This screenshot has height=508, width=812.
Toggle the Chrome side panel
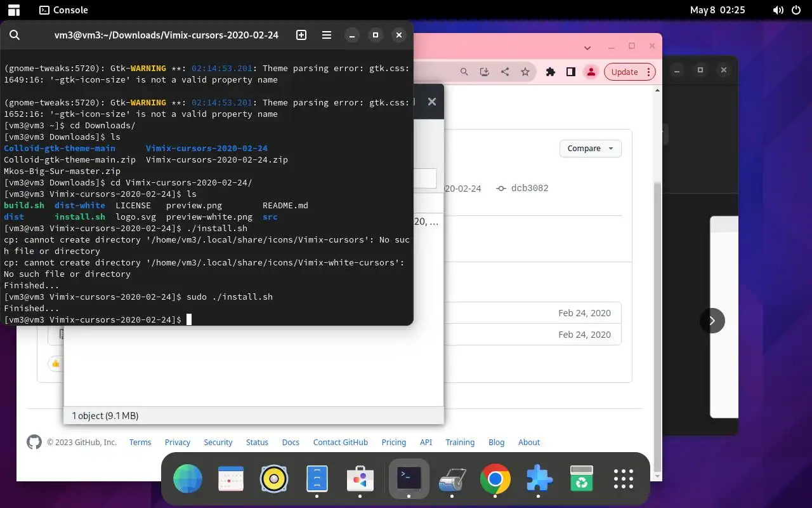571,72
